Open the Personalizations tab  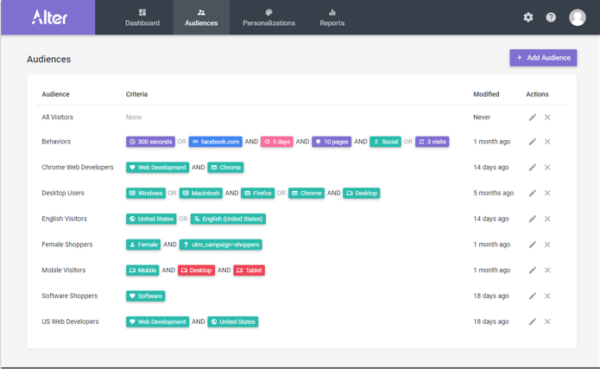(269, 18)
